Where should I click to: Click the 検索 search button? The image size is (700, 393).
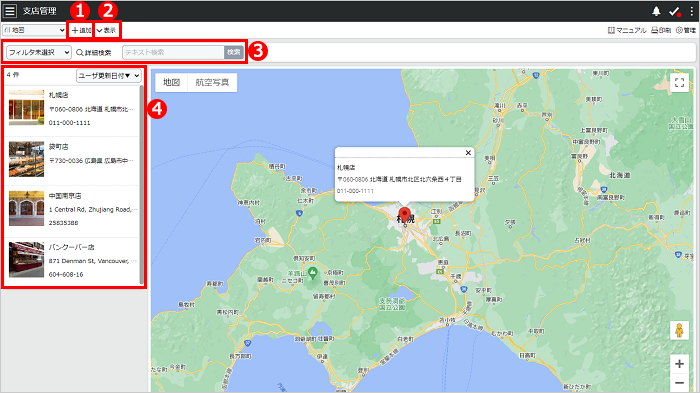click(x=234, y=52)
